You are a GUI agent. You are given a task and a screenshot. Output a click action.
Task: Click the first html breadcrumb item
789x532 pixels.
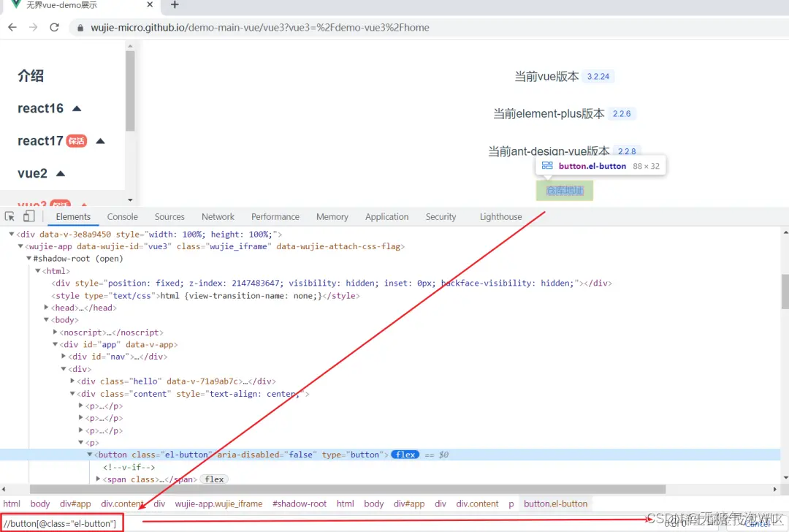(12, 503)
